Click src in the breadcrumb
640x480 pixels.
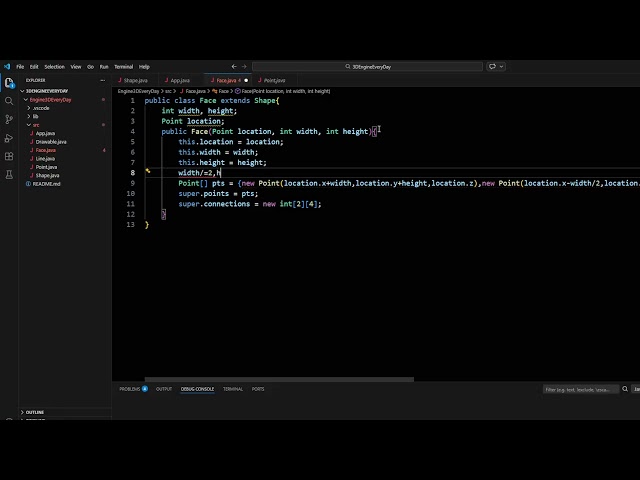pyautogui.click(x=168, y=91)
